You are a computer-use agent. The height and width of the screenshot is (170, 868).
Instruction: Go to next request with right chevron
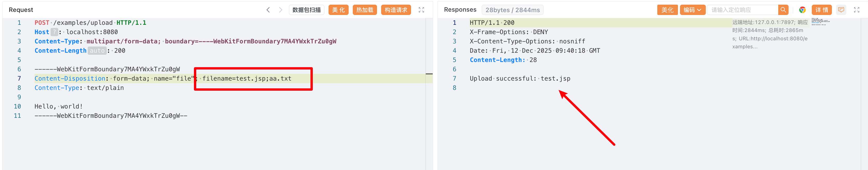click(x=280, y=10)
